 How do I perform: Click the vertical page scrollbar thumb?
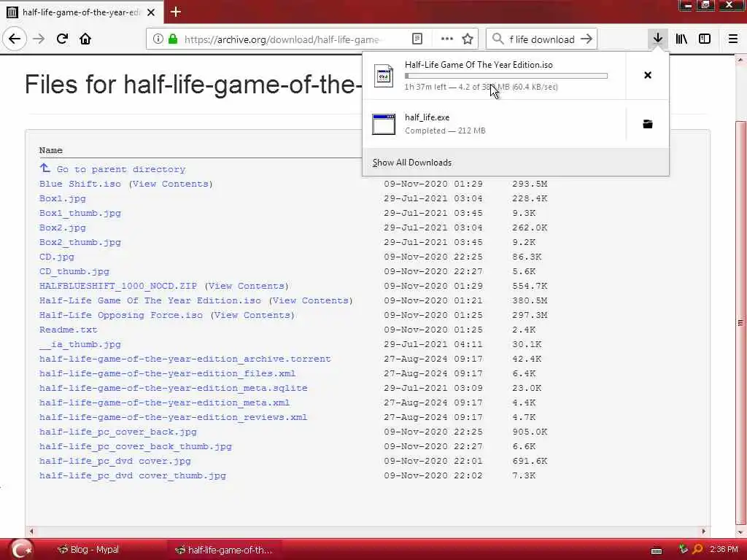tap(740, 322)
